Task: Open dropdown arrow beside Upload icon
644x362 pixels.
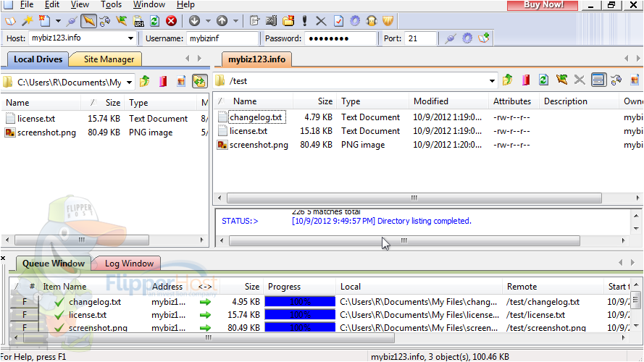Action: point(235,20)
